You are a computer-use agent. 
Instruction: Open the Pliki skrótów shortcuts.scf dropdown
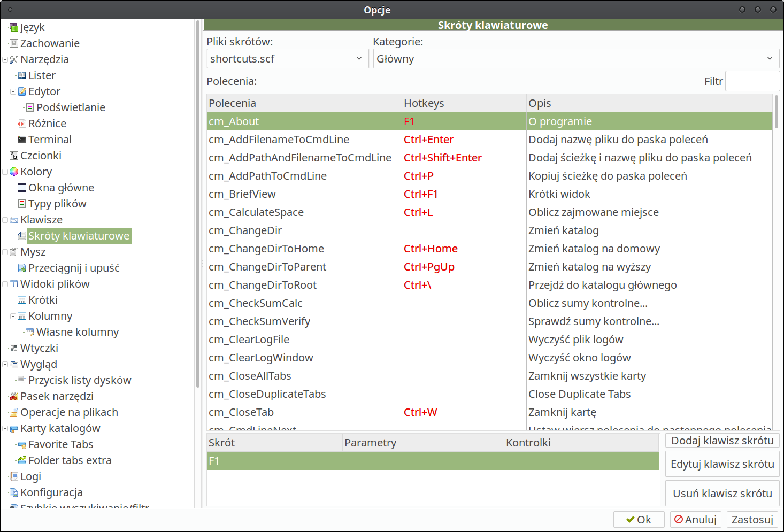pos(288,59)
